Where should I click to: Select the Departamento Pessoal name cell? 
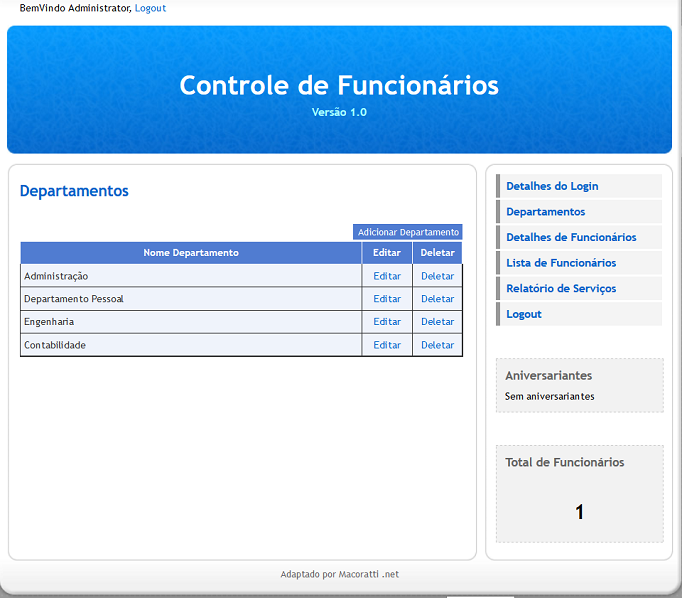[x=191, y=299]
